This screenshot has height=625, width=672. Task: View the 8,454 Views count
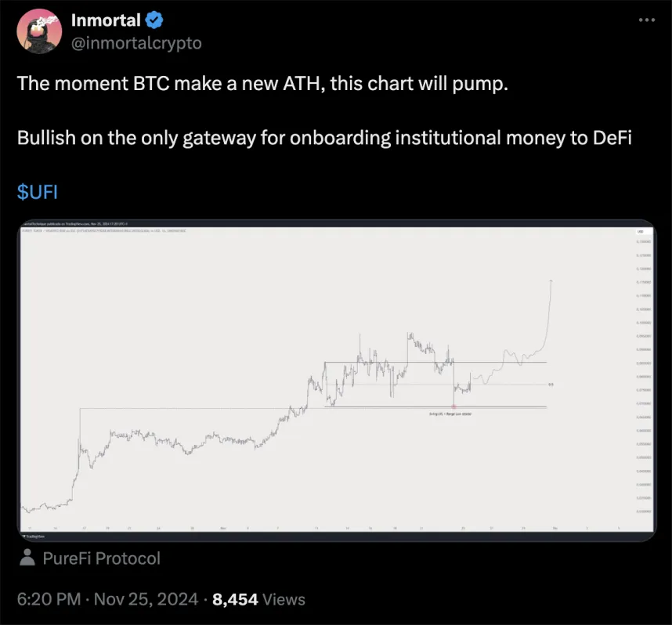[258, 599]
